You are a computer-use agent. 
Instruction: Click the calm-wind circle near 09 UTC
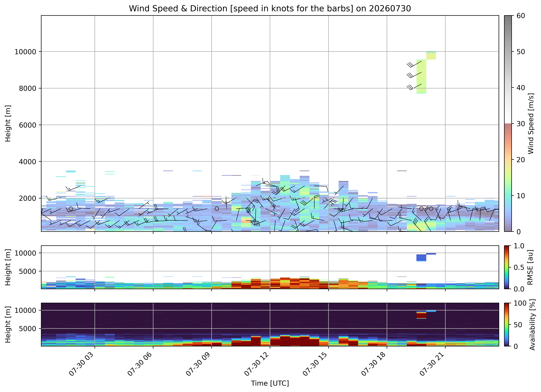pos(217,209)
